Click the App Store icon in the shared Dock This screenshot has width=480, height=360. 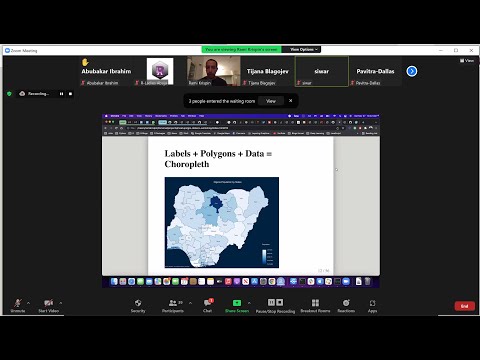[x=254, y=281]
